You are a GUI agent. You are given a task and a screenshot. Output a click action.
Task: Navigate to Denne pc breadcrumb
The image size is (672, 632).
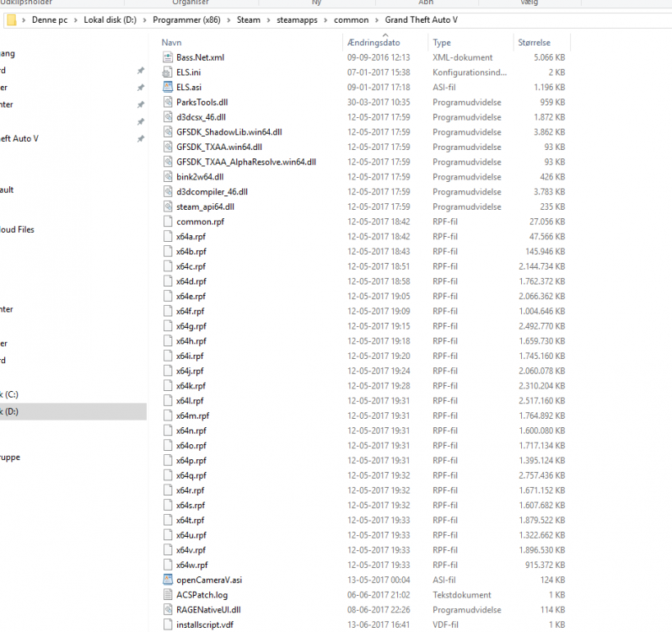point(50,20)
